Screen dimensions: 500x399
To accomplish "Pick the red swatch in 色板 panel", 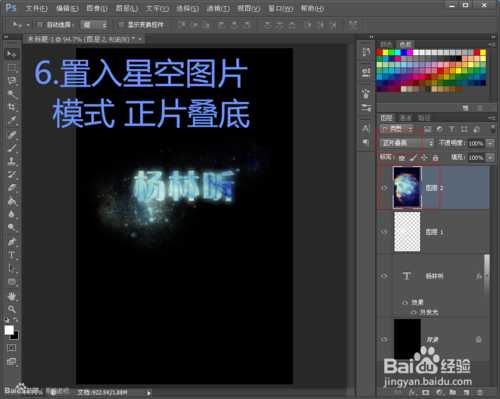I will pyautogui.click(x=379, y=52).
